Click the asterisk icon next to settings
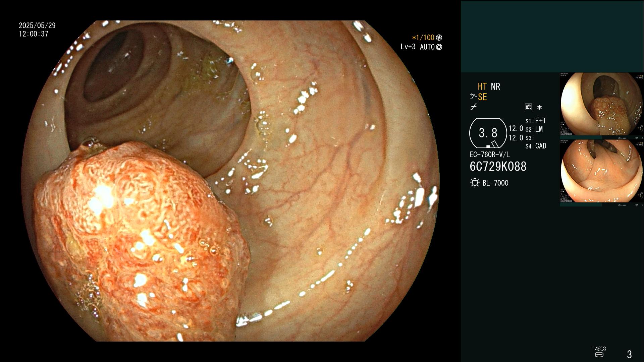Screen dimensions: 644x362 (x=539, y=108)
